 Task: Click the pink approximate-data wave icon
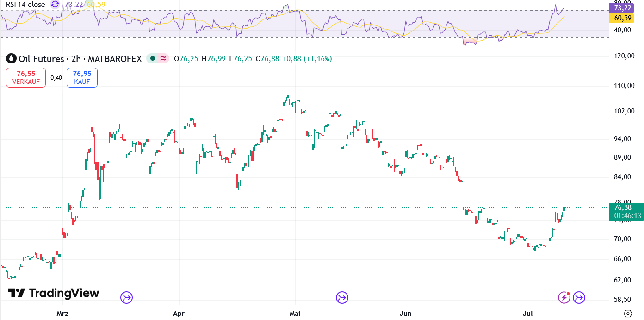163,59
